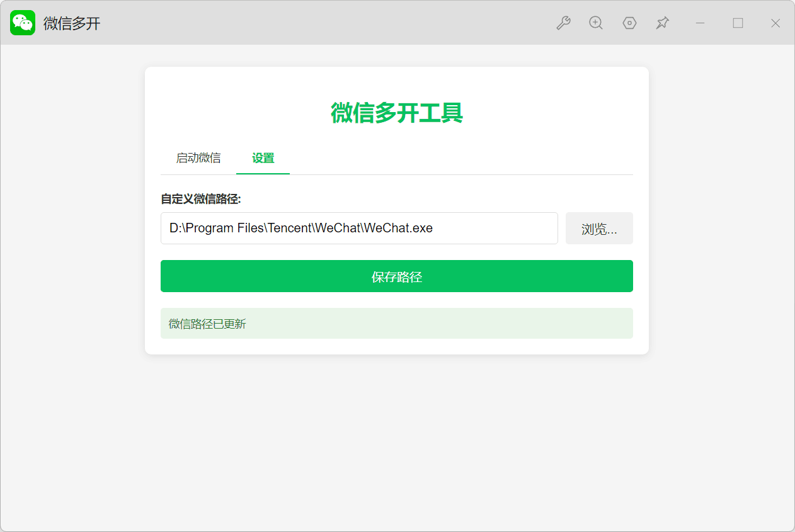Image resolution: width=795 pixels, height=532 pixels.
Task: Click the 微信多开 window title text
Action: coord(72,23)
